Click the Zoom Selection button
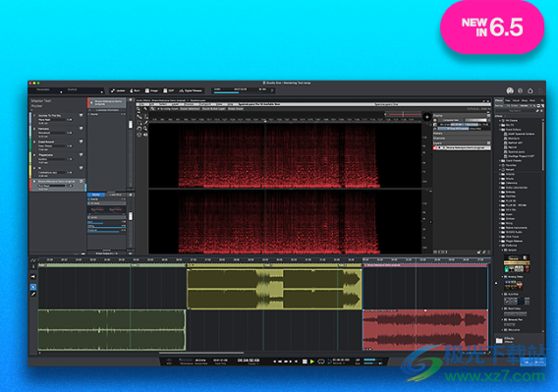Image resolution: width=558 pixels, height=392 pixels. 190,109
